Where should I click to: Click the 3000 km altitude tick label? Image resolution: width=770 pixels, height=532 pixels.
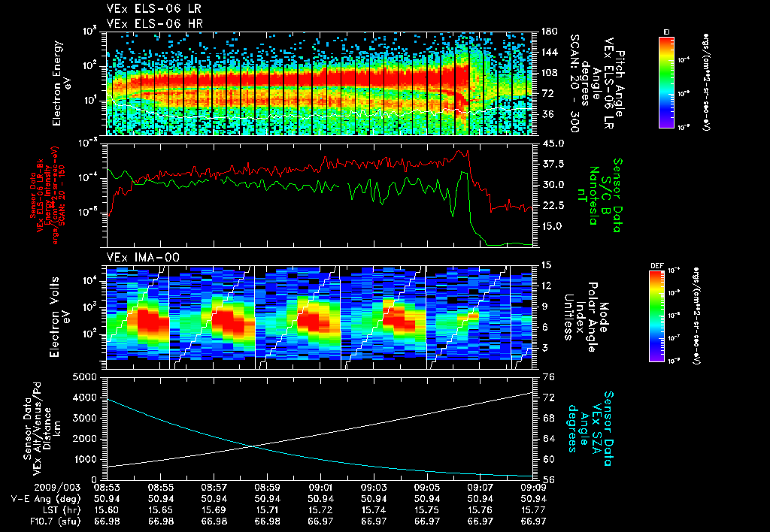pyautogui.click(x=85, y=418)
